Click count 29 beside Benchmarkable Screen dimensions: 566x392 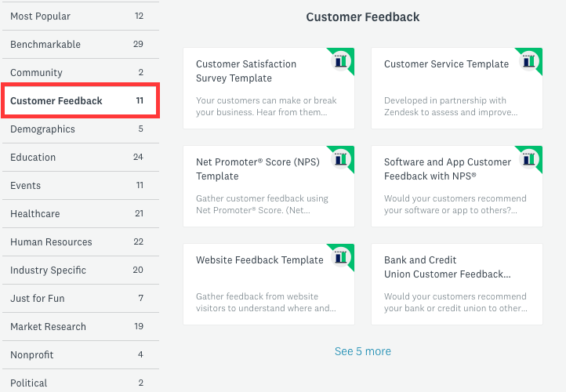pos(138,44)
